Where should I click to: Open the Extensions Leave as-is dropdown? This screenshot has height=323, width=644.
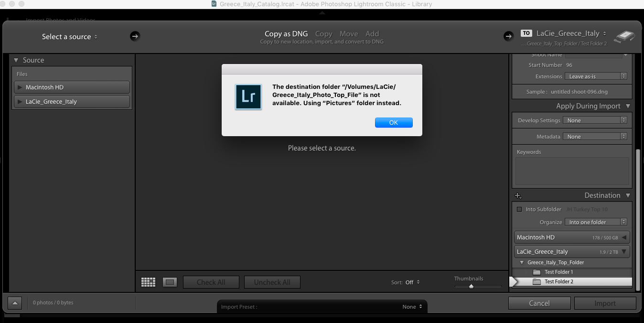click(x=595, y=76)
